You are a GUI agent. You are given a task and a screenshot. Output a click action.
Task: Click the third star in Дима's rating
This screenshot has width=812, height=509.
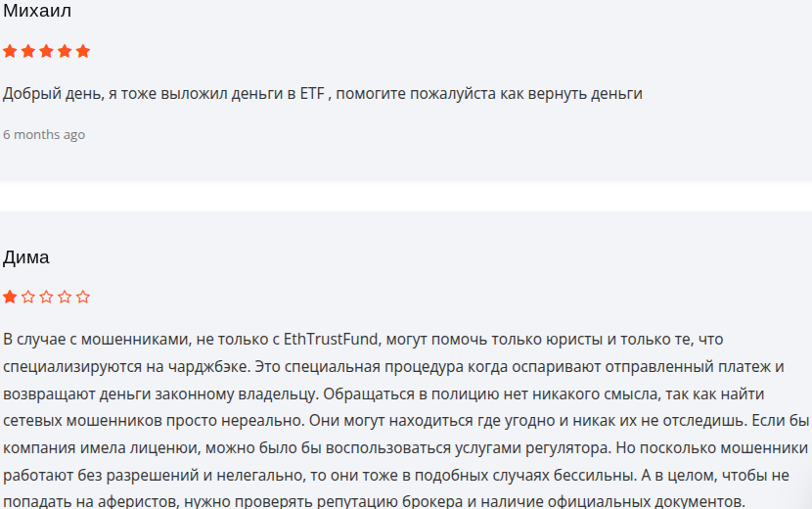(47, 296)
